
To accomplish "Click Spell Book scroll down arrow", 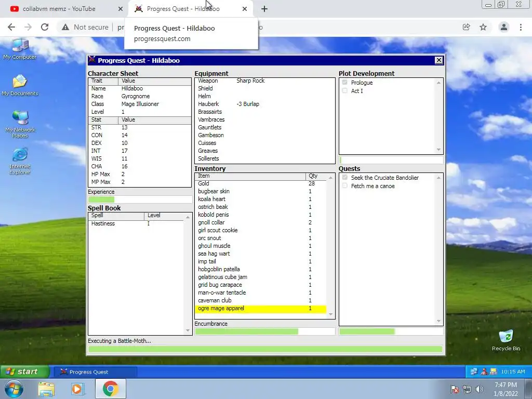I will [x=188, y=330].
